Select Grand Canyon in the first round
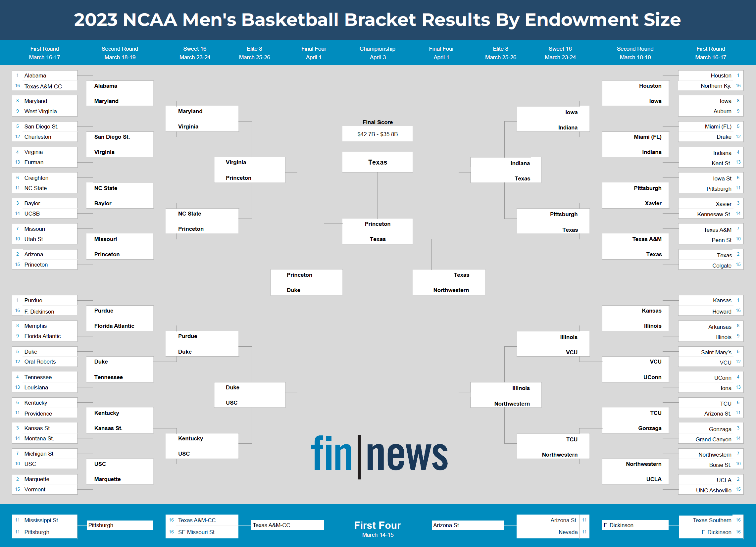 point(713,439)
